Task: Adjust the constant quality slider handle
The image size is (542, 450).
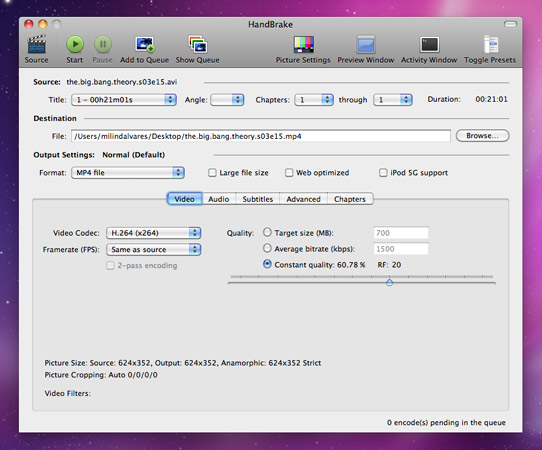Action: (x=390, y=282)
